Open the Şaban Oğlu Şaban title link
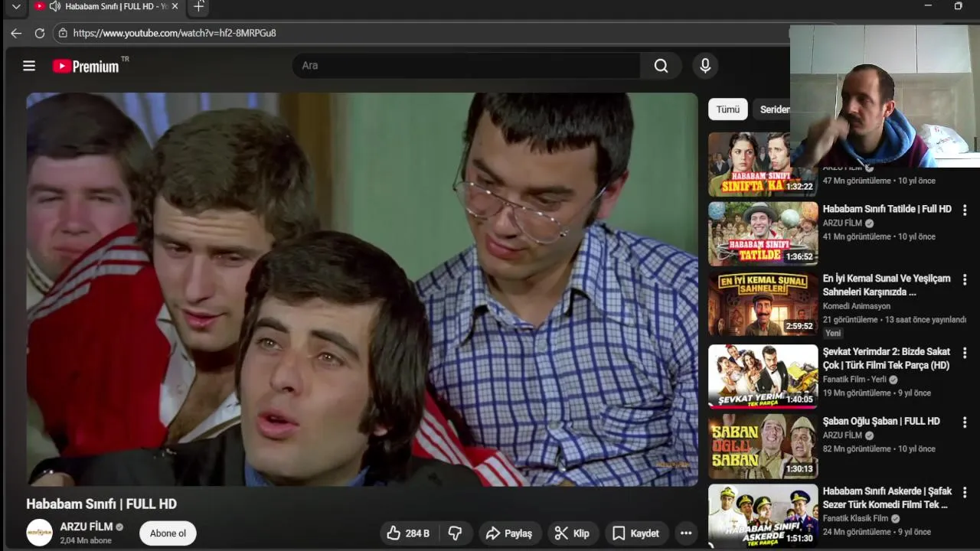Image resolution: width=980 pixels, height=551 pixels. [881, 421]
